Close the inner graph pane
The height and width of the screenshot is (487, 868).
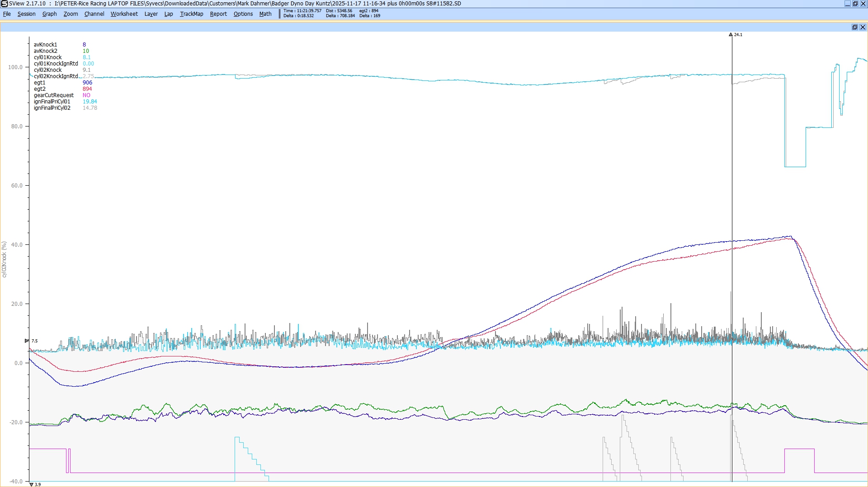click(x=863, y=27)
